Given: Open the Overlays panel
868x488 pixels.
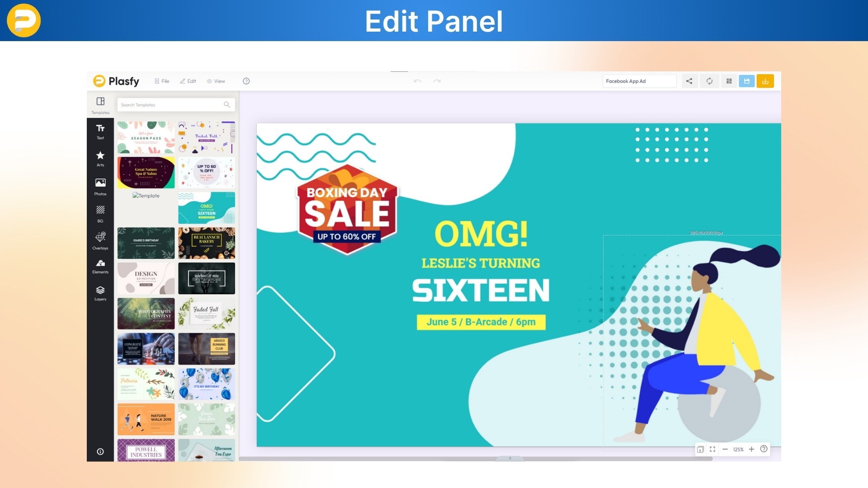Looking at the screenshot, I should tap(100, 239).
